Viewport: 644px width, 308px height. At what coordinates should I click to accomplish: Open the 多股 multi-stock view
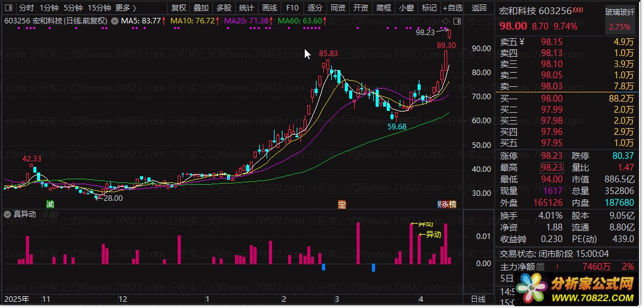click(224, 7)
